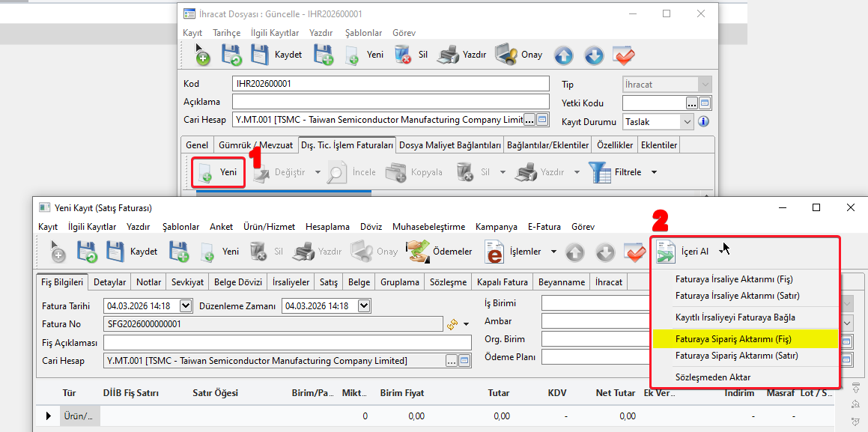The height and width of the screenshot is (432, 868).
Task: Click the lookup card icon beside Yetki Kodu
Action: (x=705, y=103)
